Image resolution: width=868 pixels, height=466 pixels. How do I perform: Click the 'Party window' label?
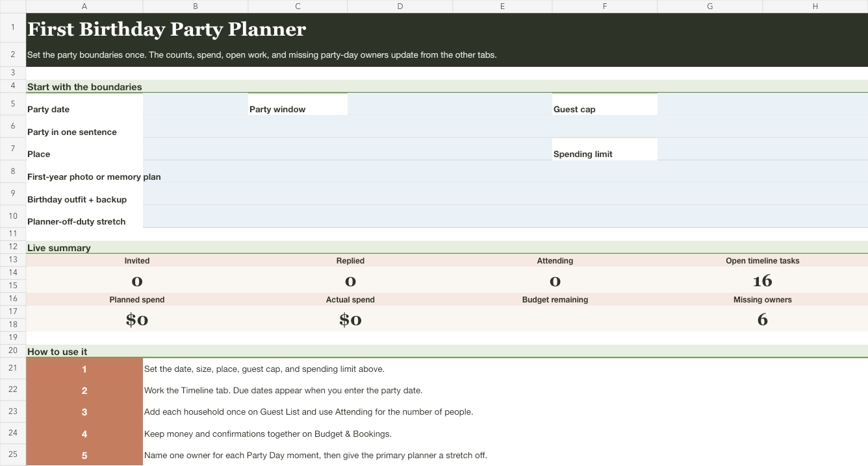(277, 109)
